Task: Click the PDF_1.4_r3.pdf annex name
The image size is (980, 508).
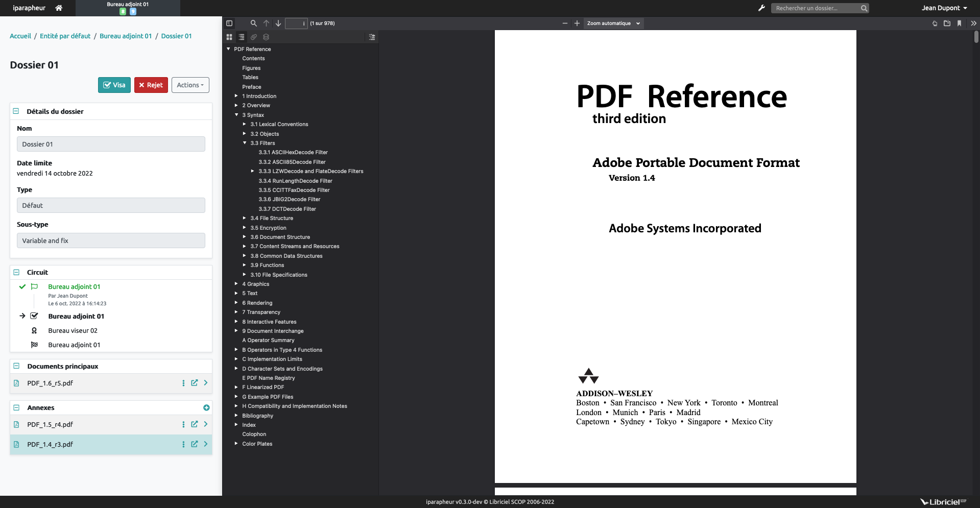Action: (50, 444)
